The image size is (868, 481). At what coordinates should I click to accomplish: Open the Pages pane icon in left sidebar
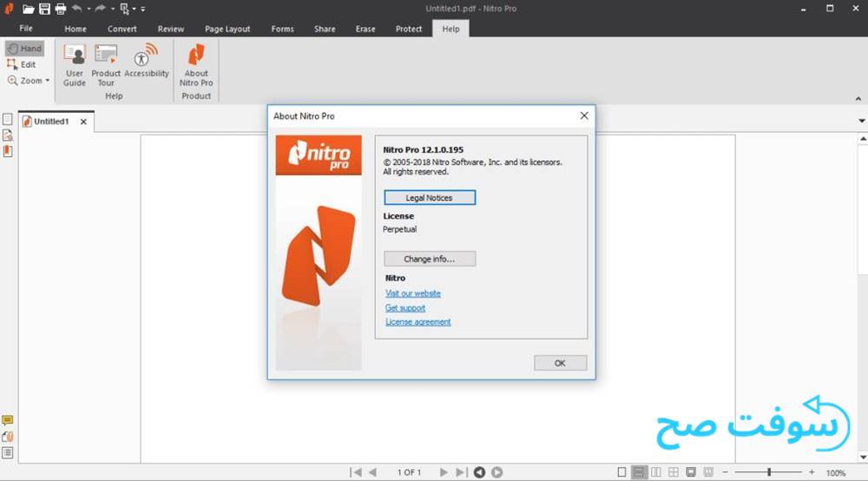click(x=7, y=120)
